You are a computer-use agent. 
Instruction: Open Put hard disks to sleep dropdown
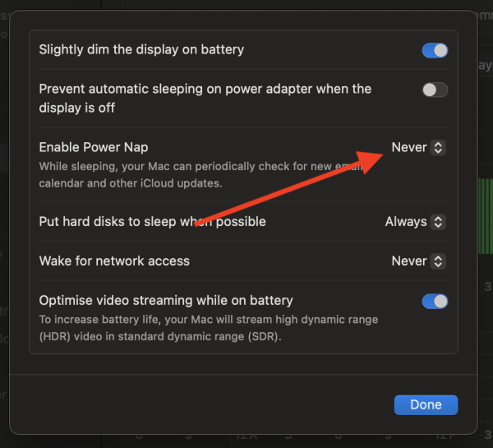[415, 221]
